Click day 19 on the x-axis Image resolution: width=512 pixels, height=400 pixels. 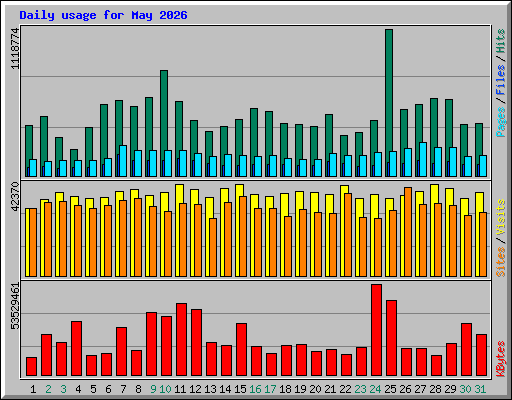coord(300,389)
